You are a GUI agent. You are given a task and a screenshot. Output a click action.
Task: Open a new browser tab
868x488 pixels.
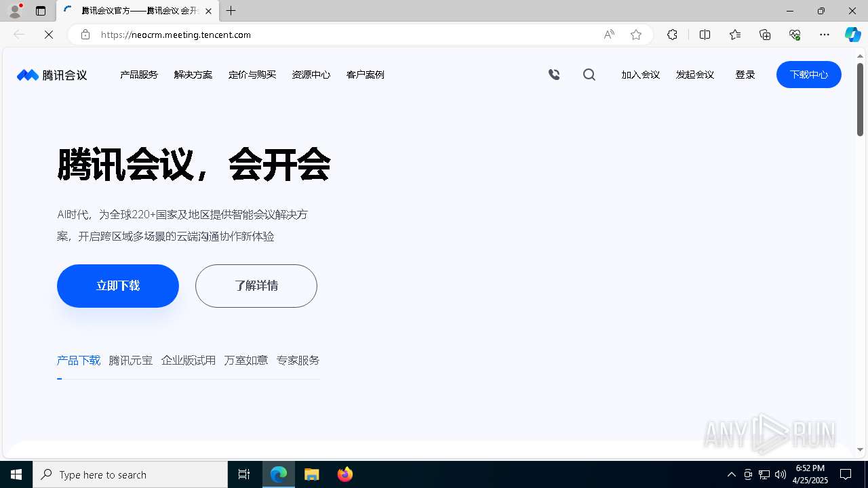tap(231, 11)
